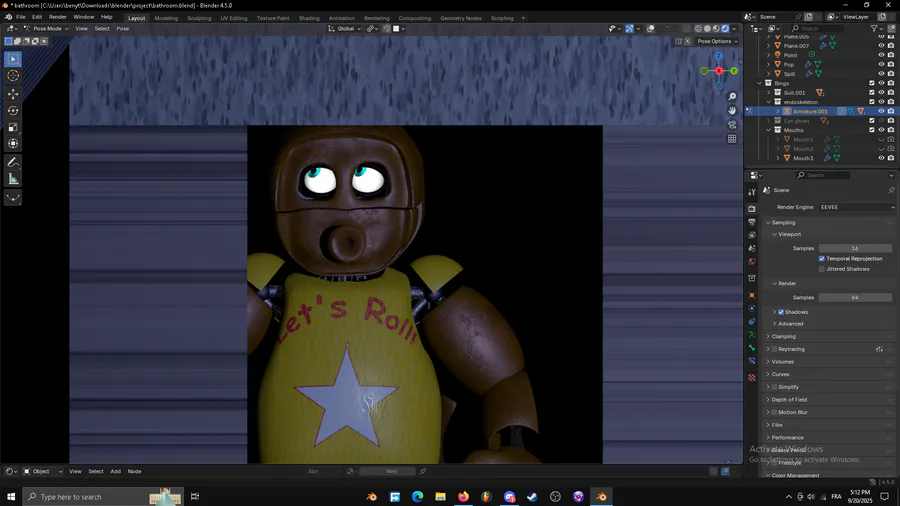Toggle the Shadows checkbox
900x506 pixels.
point(781,312)
